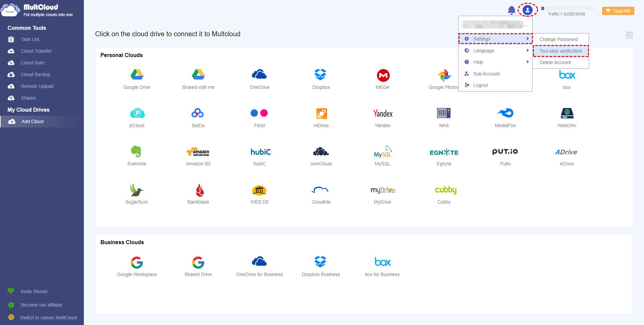644x325 pixels.
Task: Choose Two-step verification in the submenu
Action: point(560,51)
